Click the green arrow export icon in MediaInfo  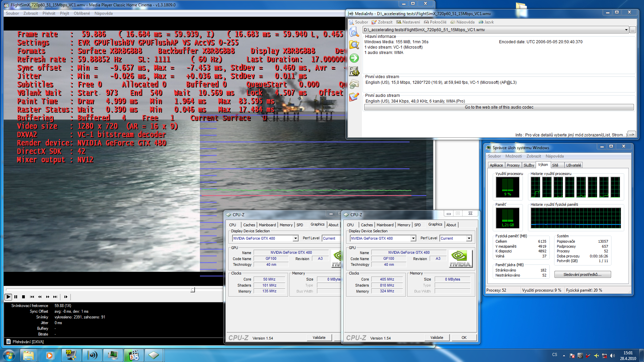click(354, 58)
